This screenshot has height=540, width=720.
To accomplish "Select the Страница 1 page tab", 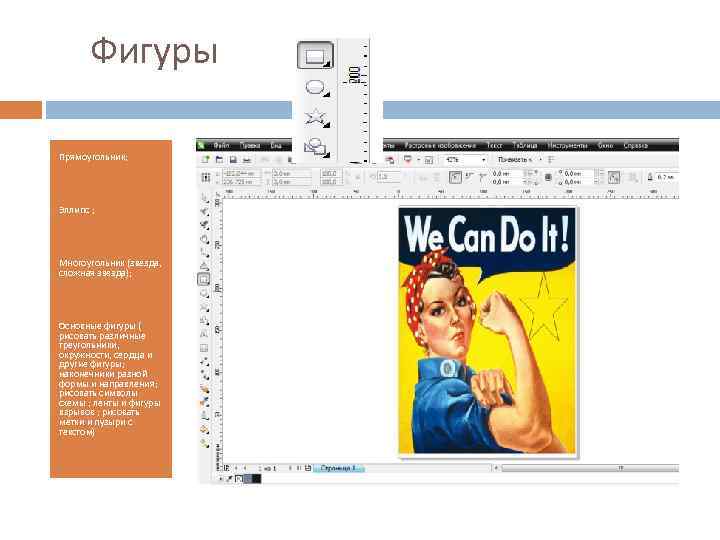I will click(x=339, y=468).
